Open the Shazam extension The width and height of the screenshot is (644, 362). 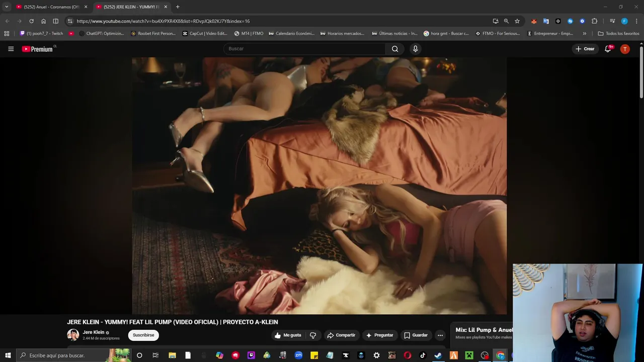click(x=570, y=21)
